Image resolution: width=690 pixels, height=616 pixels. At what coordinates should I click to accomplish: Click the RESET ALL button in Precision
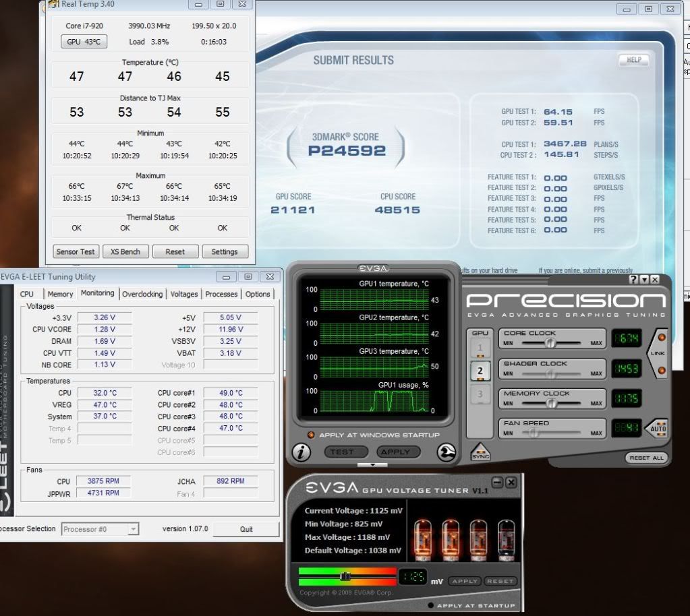(647, 458)
